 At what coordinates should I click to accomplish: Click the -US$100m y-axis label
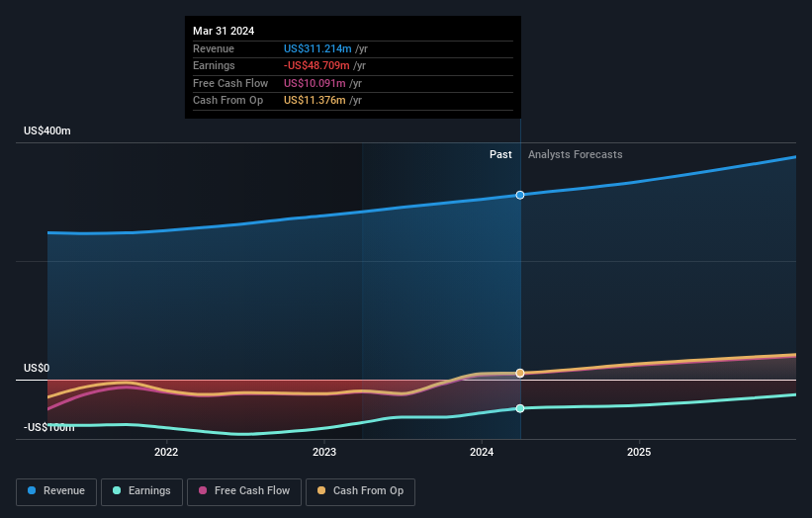(49, 427)
